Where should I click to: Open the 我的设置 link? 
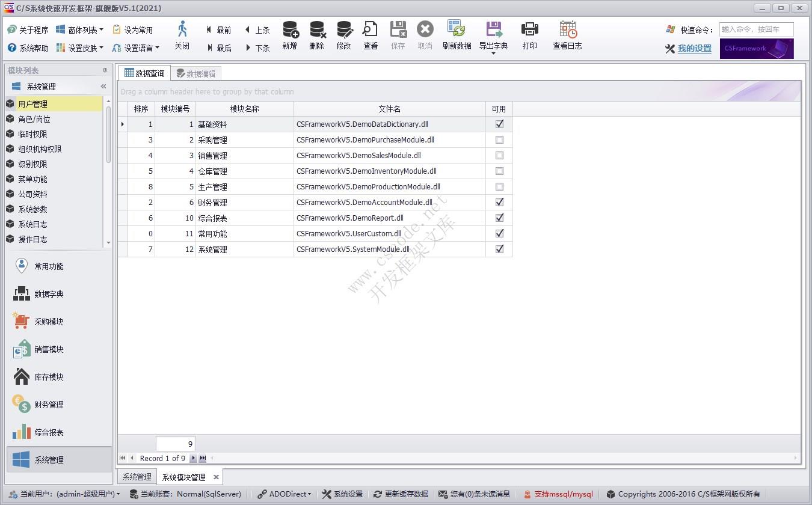point(694,49)
